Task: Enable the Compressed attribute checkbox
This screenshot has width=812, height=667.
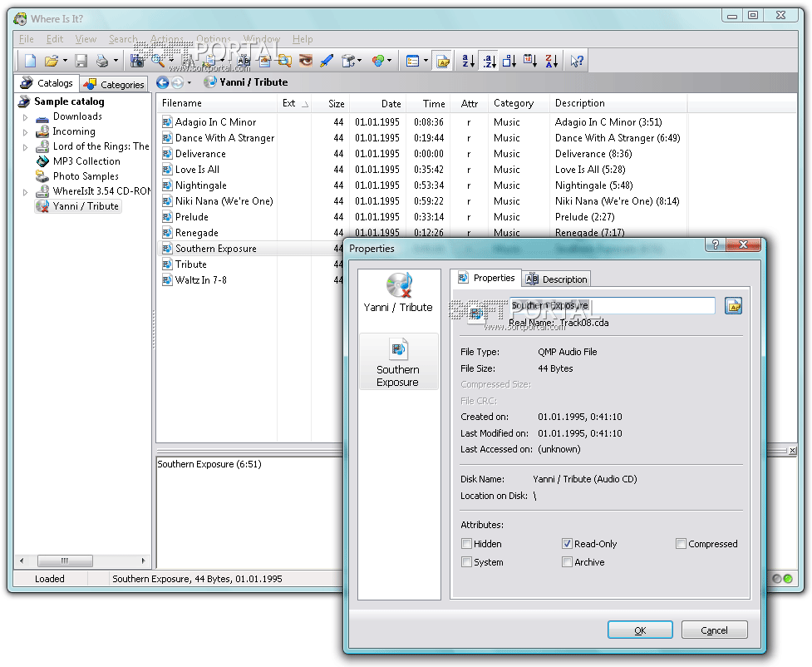Action: [x=681, y=544]
